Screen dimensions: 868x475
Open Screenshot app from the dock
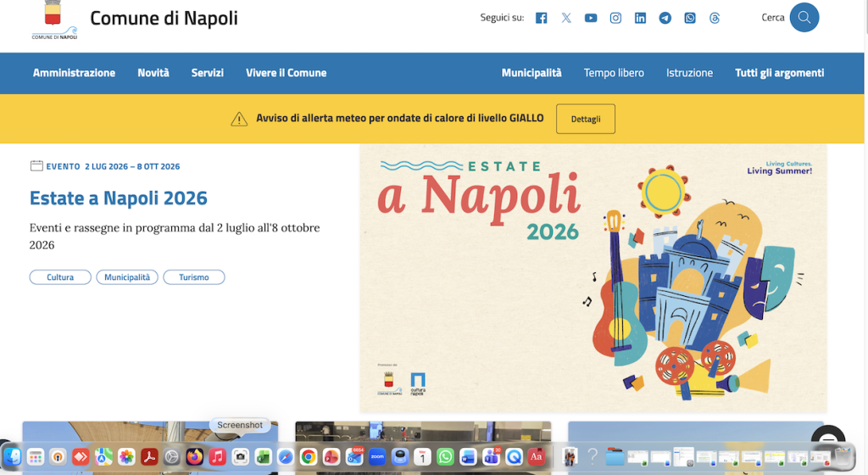pos(240,456)
